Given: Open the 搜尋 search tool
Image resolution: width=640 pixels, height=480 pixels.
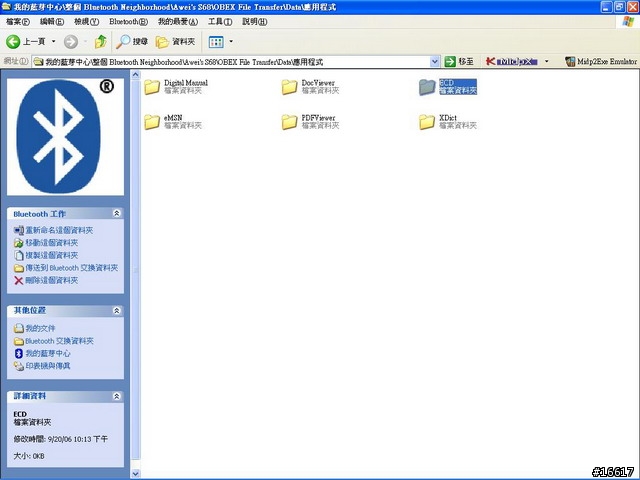Looking at the screenshot, I should [131, 41].
